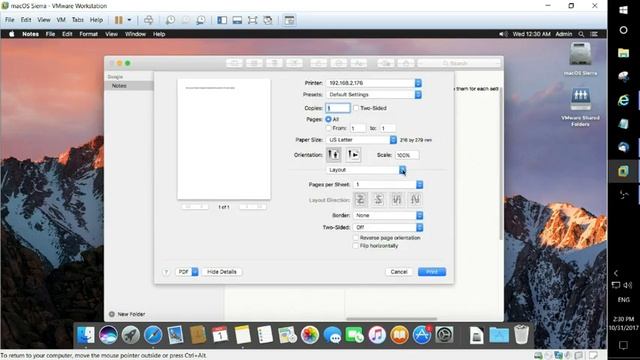The height and width of the screenshot is (360, 640).
Task: Open Trash in the Dock
Action: 521,335
